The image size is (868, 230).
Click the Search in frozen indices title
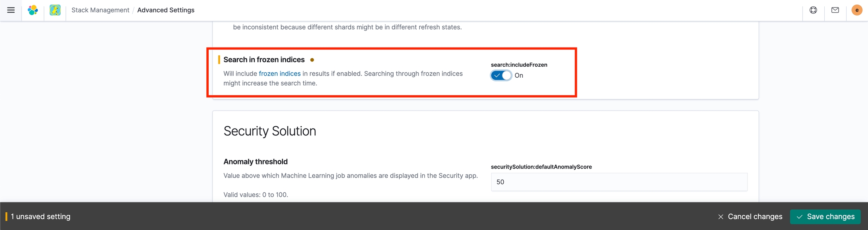click(x=264, y=60)
